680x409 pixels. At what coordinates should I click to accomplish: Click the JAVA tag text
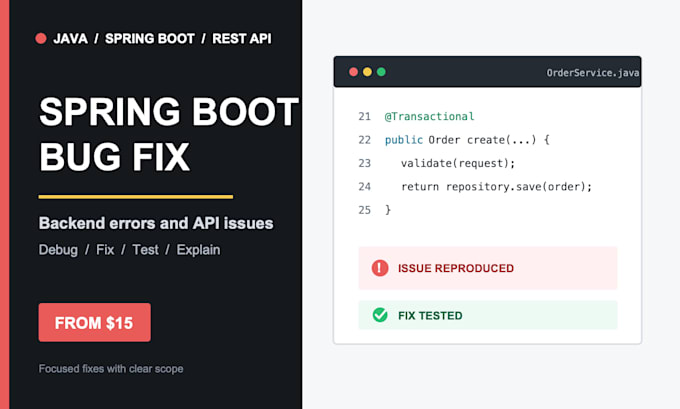coord(70,39)
